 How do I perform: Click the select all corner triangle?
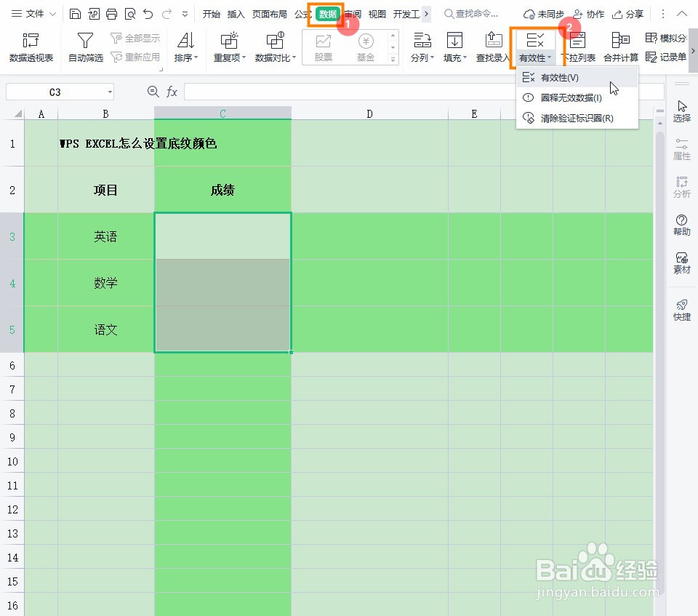coord(17,113)
